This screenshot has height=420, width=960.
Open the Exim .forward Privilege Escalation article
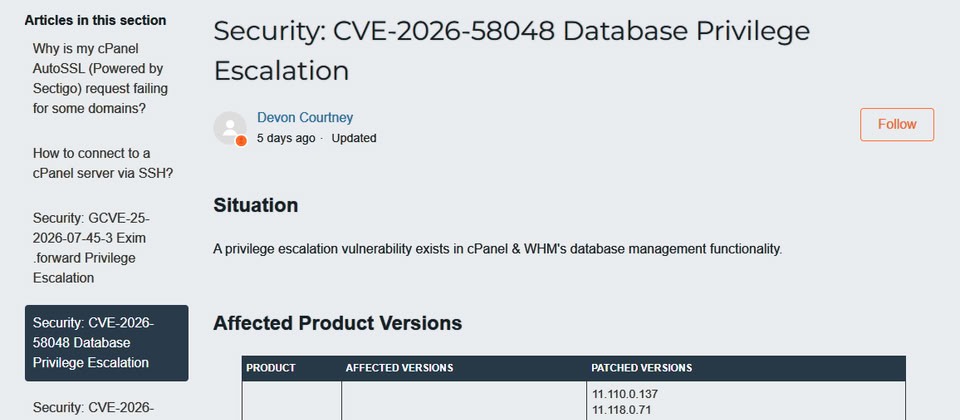[x=91, y=248]
